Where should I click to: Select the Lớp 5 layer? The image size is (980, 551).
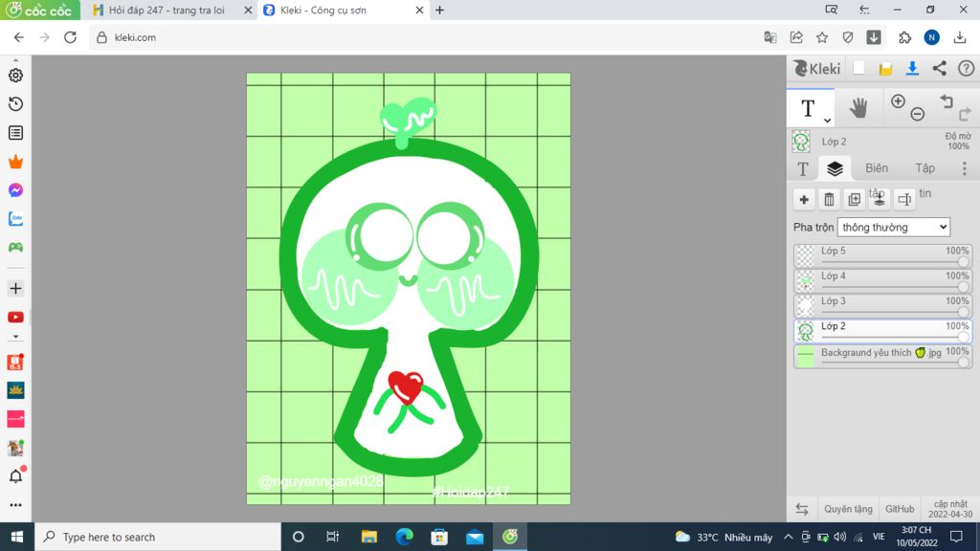tap(882, 255)
